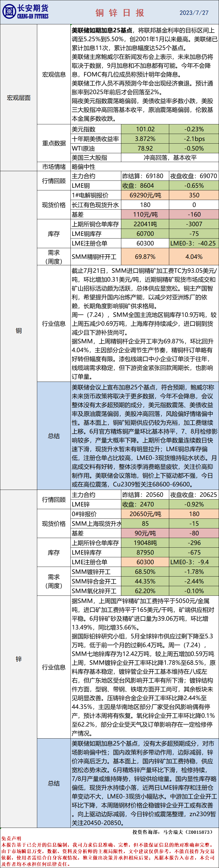Click the copper spread LME0-3：-40.25
Viewport: 219px width, 868px height.
[x=194, y=243]
